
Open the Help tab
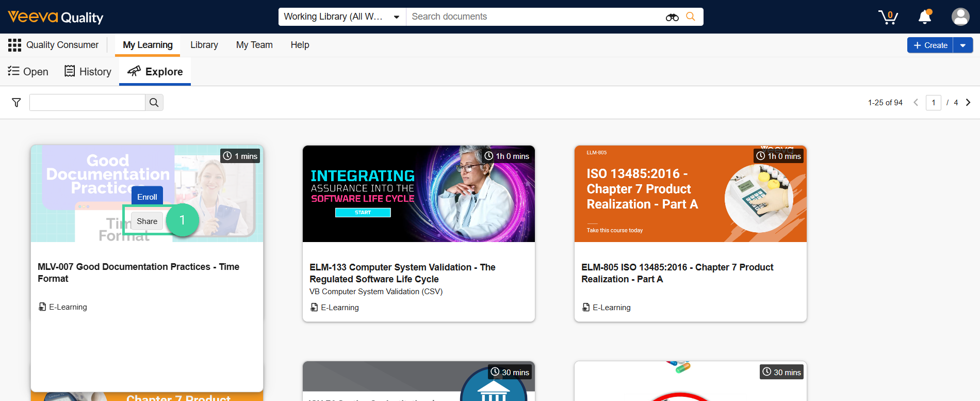coord(300,45)
